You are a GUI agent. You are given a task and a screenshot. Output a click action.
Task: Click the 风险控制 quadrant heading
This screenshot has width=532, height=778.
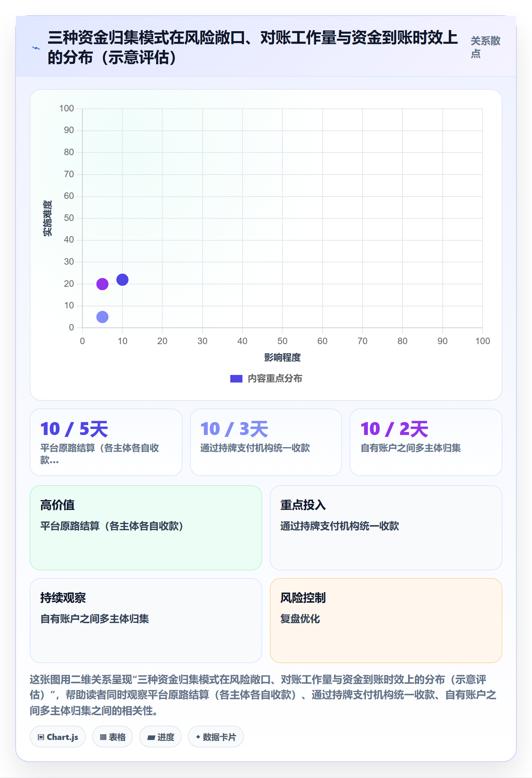click(303, 598)
